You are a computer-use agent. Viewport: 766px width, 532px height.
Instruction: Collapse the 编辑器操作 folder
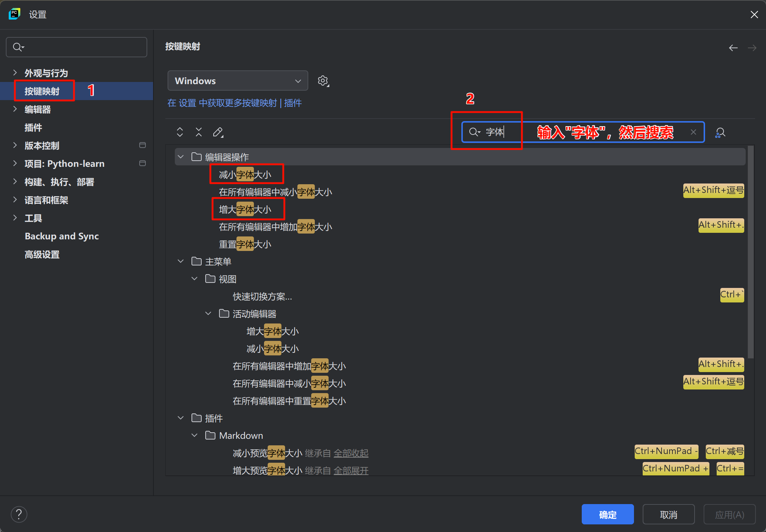tap(181, 157)
